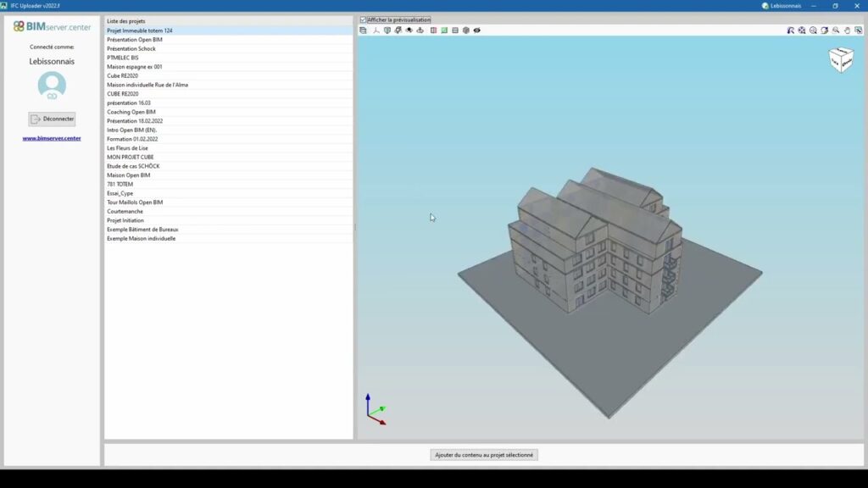Click the green square toolbar icon
Screen dimensions: 868x488
point(444,30)
